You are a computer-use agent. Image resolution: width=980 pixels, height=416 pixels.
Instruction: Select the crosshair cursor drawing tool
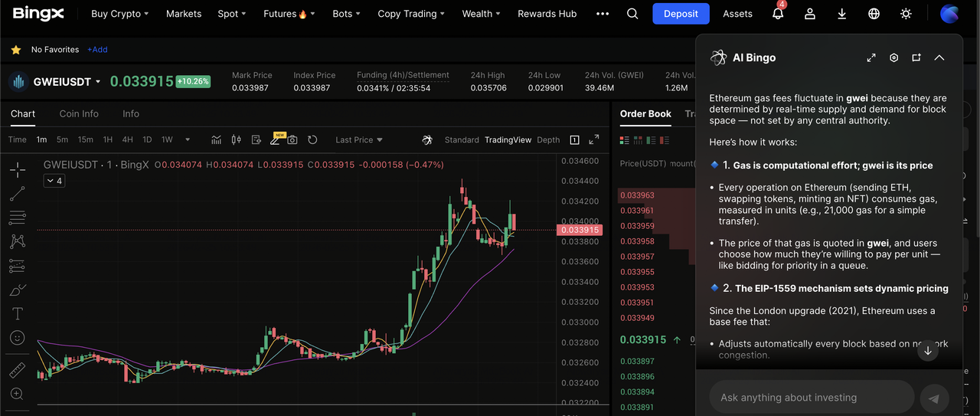[17, 169]
